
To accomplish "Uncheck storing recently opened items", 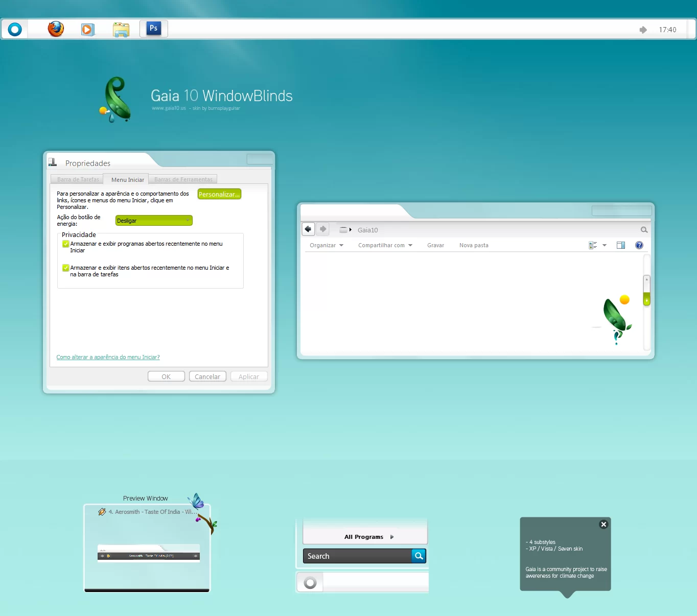I will click(66, 268).
